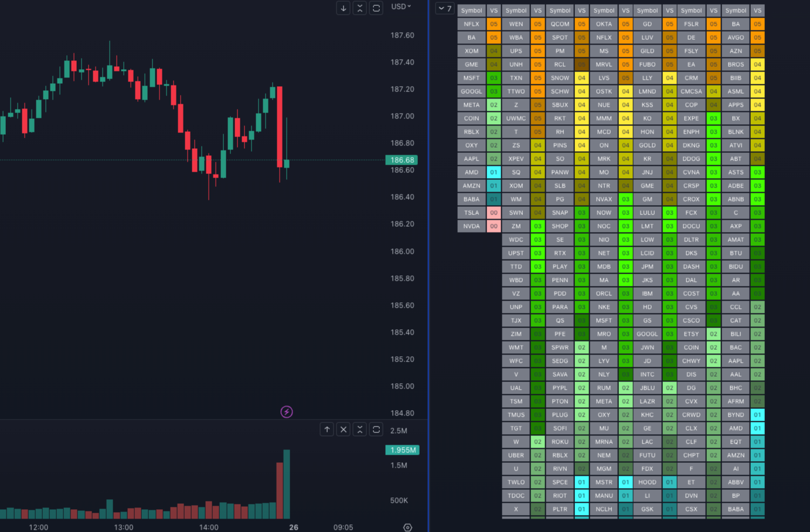Click the first VS column header
Image resolution: width=810 pixels, height=532 pixels.
tap(494, 11)
